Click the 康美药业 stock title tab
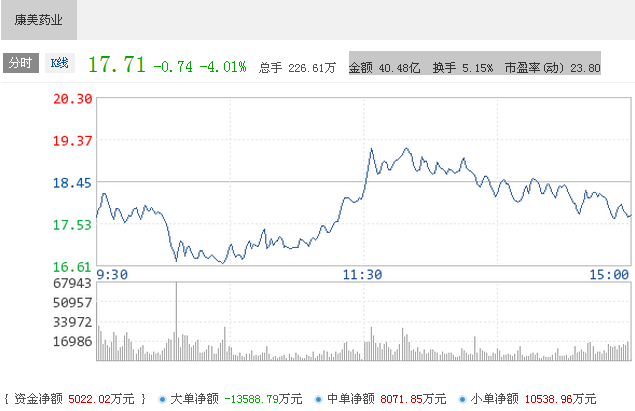Image resolution: width=635 pixels, height=411 pixels. [x=38, y=19]
